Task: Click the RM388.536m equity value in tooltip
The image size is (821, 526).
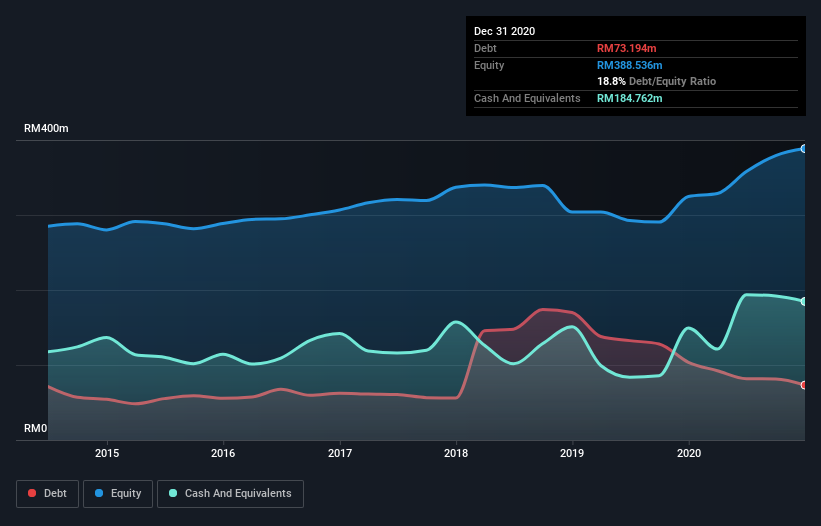Action: (x=630, y=65)
